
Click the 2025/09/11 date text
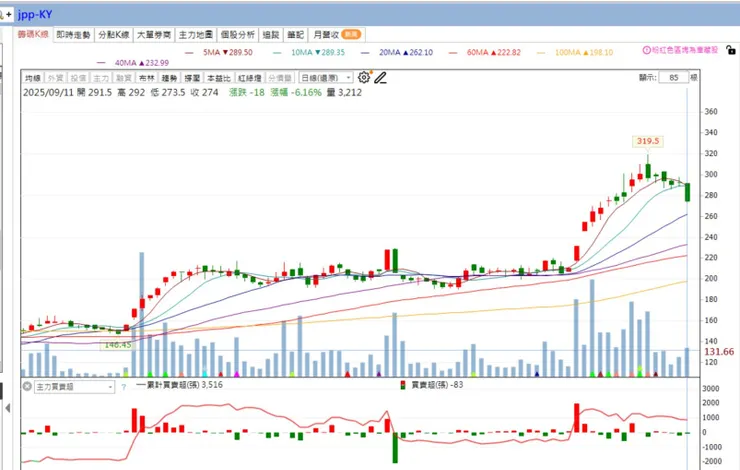49,92
